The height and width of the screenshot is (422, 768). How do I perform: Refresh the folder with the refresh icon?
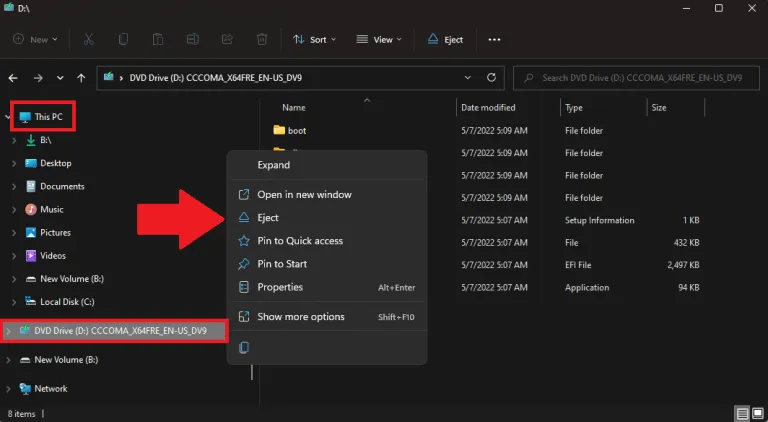(x=491, y=77)
